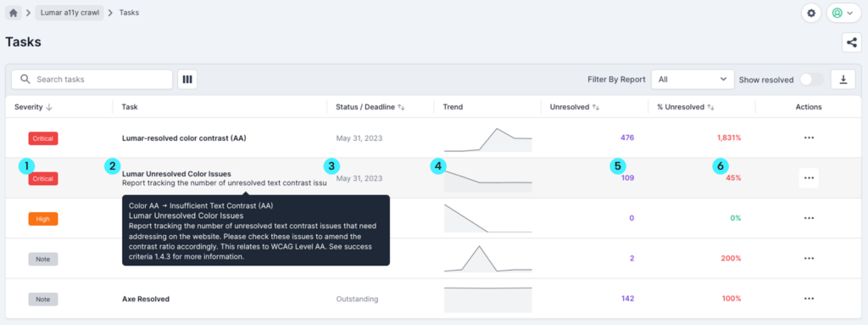Open task Lumar Unresolved Color Issues
Image resolution: width=868 pixels, height=325 pixels.
click(x=176, y=174)
